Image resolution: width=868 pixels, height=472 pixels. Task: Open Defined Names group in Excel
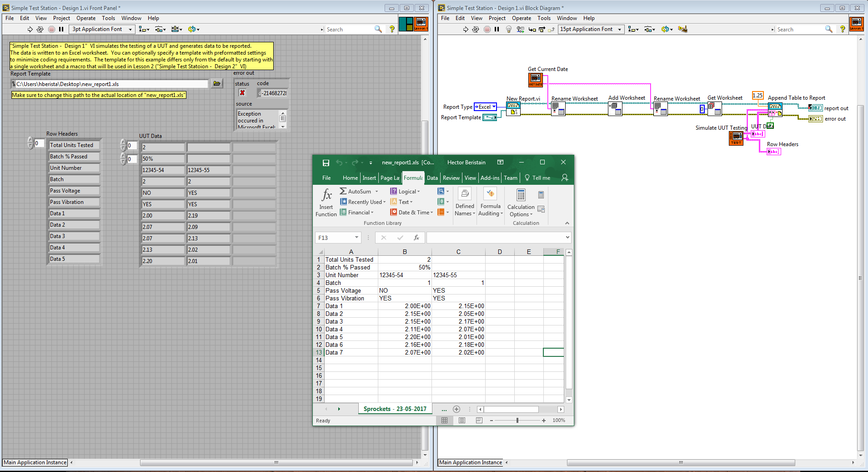pos(465,202)
